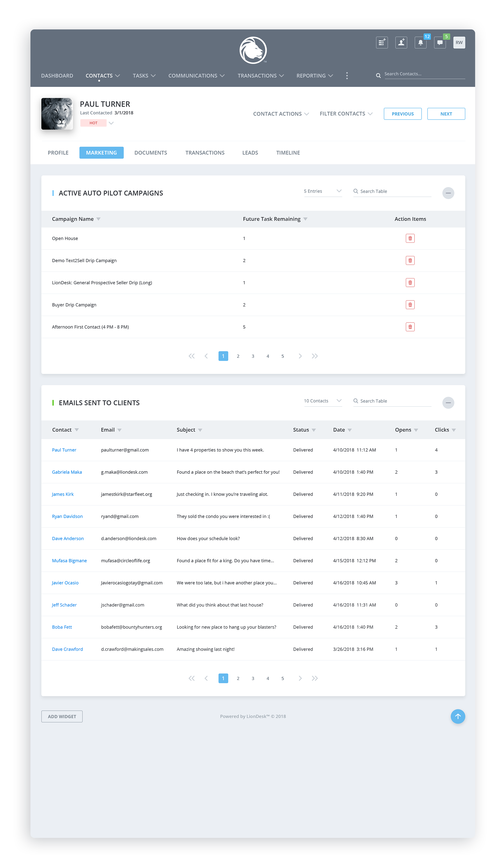504x866 pixels.
Task: Click the NEXT contact button
Action: coord(446,114)
